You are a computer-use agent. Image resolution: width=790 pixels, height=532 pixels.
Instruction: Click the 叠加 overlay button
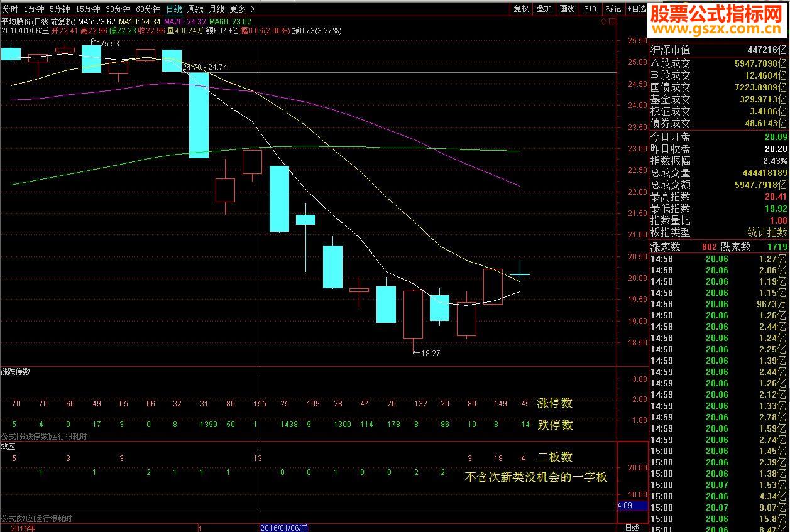pos(544,9)
